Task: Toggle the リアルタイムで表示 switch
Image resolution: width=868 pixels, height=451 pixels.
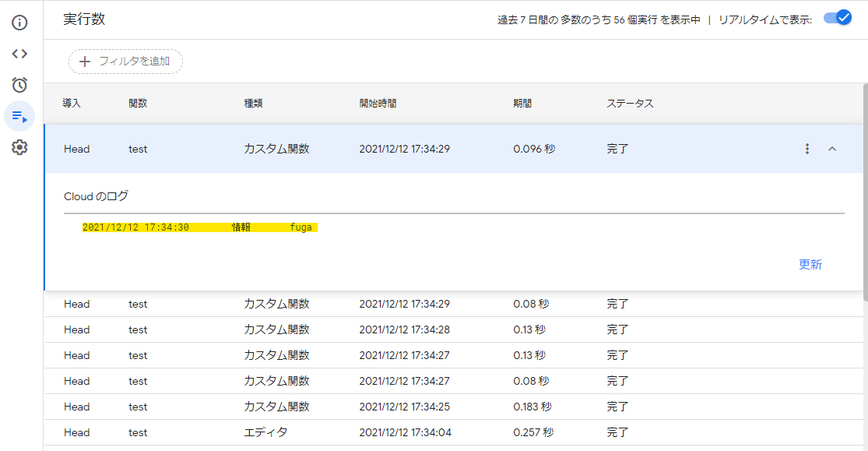Action: click(838, 18)
